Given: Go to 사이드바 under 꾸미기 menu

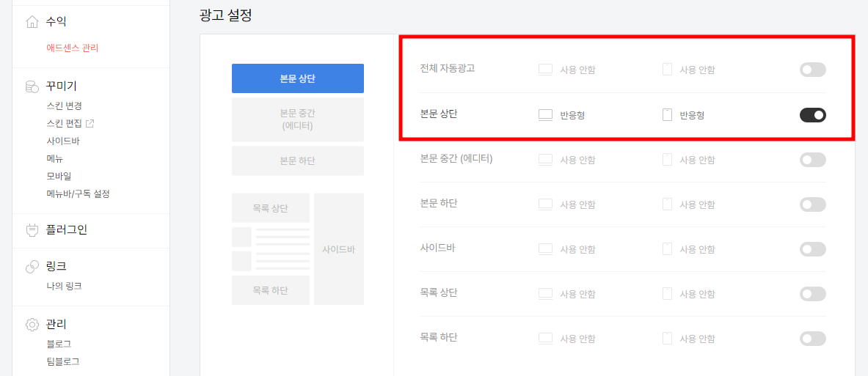Looking at the screenshot, I should pos(63,141).
